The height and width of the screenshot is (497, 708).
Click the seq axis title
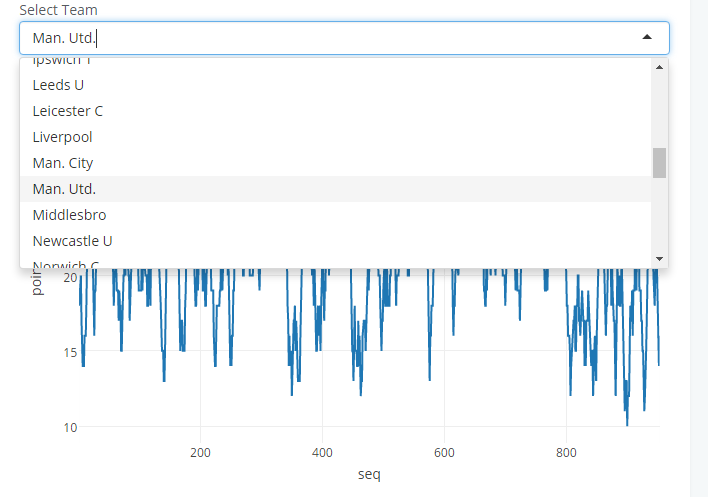pyautogui.click(x=369, y=474)
